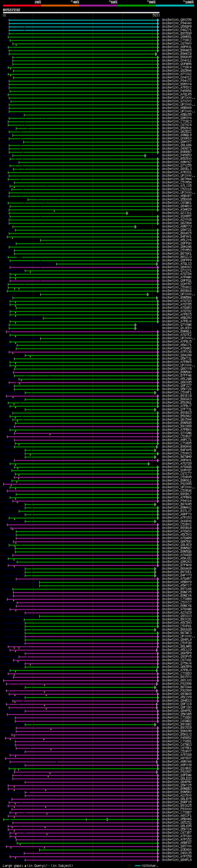Screen dimensions: 197x868
Task: Click the red 20% identity scale segment
Action: [22, 6]
